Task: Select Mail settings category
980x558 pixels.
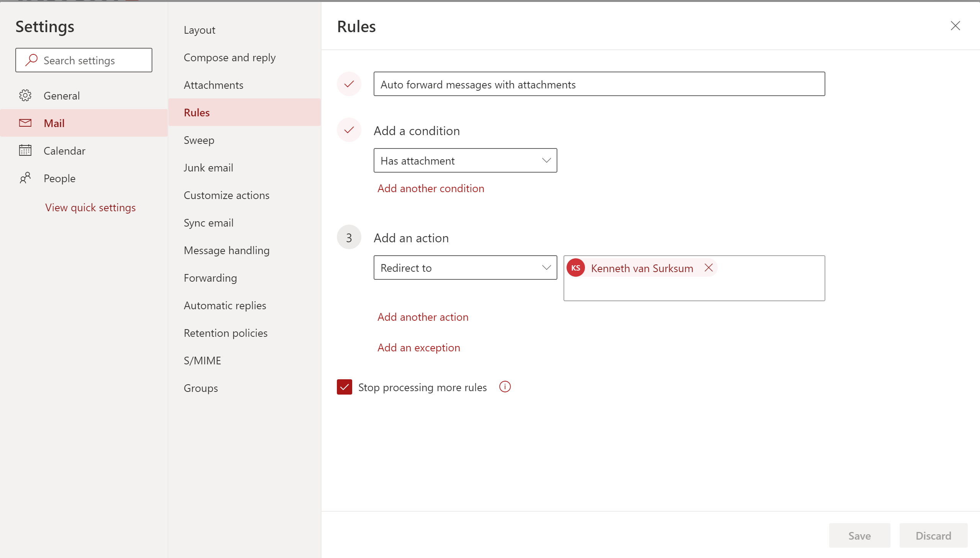Action: (x=84, y=123)
